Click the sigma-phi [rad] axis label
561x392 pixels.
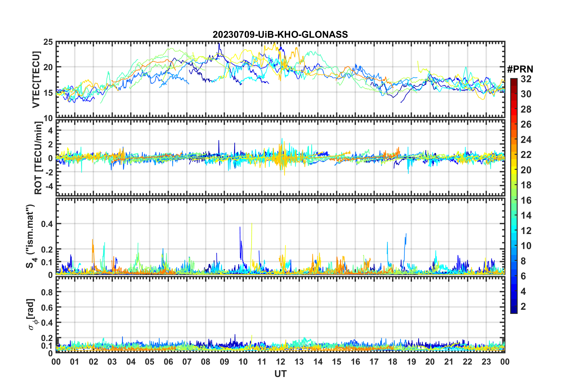click(x=32, y=314)
